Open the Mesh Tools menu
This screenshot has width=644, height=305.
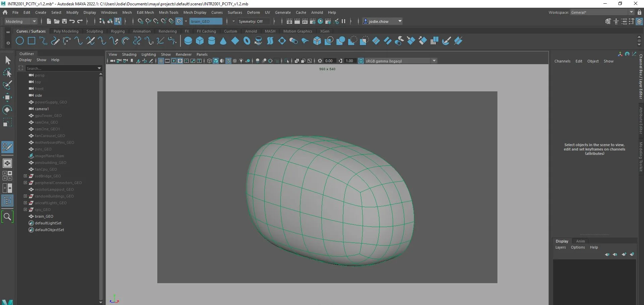coord(168,12)
